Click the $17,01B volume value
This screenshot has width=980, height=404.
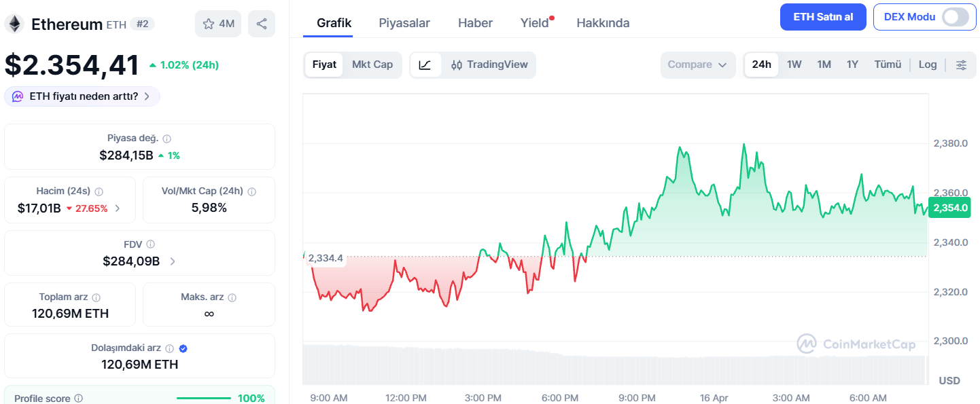(x=39, y=208)
